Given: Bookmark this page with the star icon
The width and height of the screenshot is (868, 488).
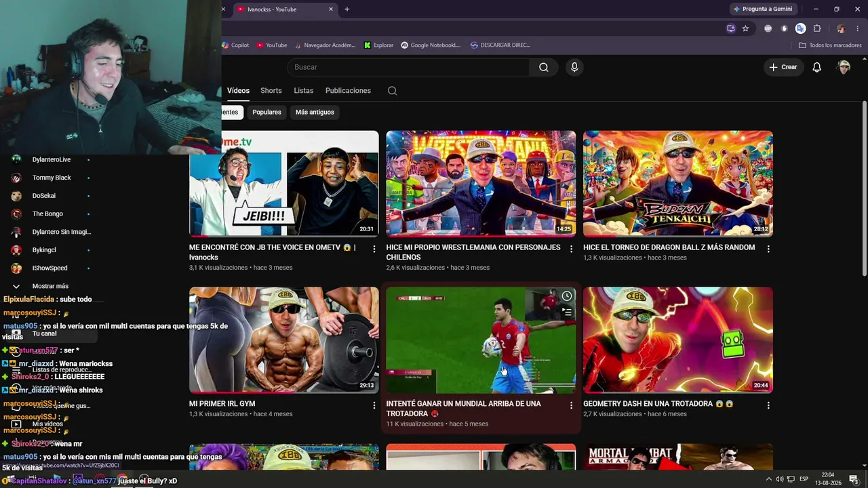Looking at the screenshot, I should (x=745, y=28).
